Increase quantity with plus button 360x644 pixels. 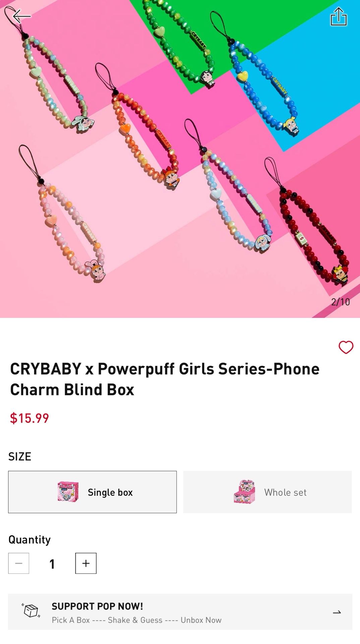86,563
